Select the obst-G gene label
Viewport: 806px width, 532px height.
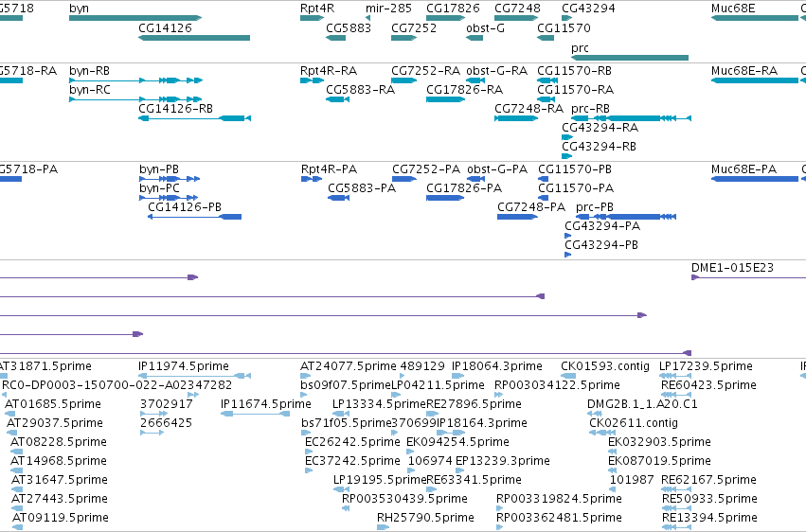pos(485,27)
